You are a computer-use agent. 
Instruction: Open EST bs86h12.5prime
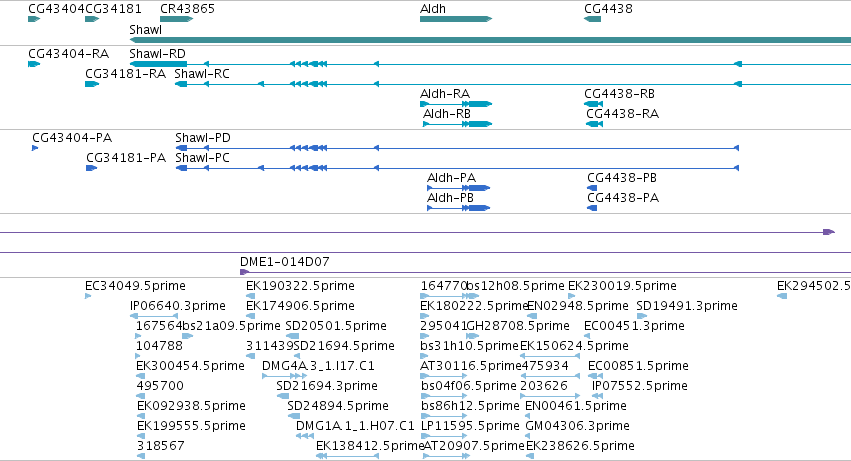pyautogui.click(x=470, y=406)
